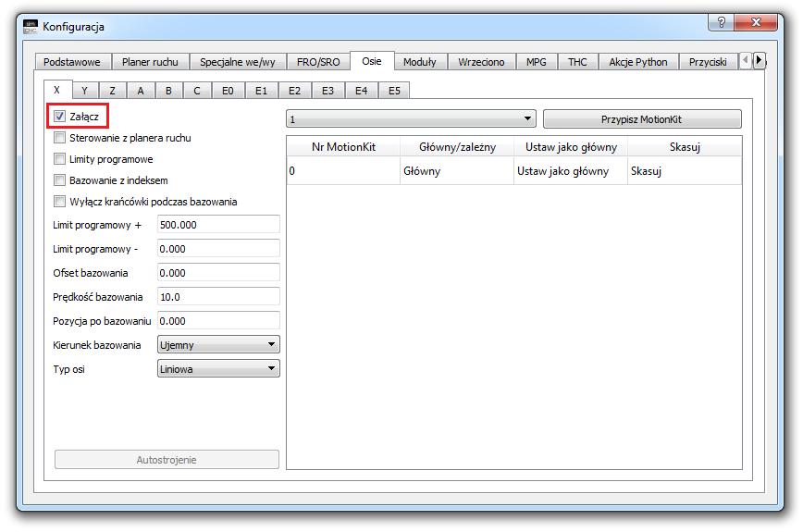Click Nr MotionKit column header
This screenshot has height=532, width=803.
343,147
